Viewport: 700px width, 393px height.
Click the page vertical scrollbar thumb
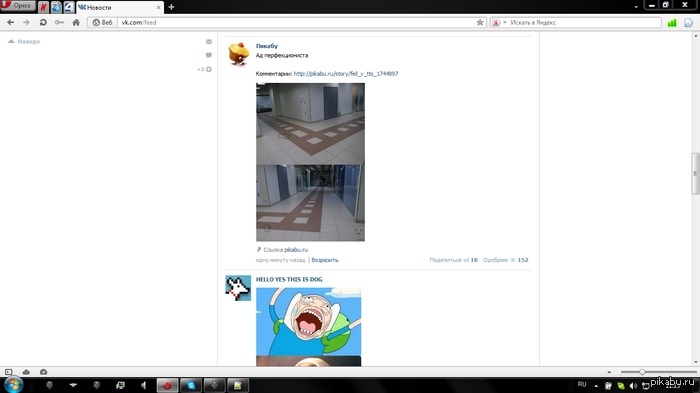point(695,174)
